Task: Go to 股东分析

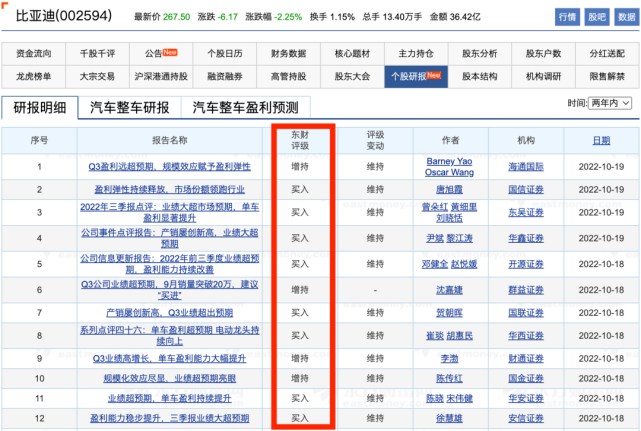Action: 480,54
